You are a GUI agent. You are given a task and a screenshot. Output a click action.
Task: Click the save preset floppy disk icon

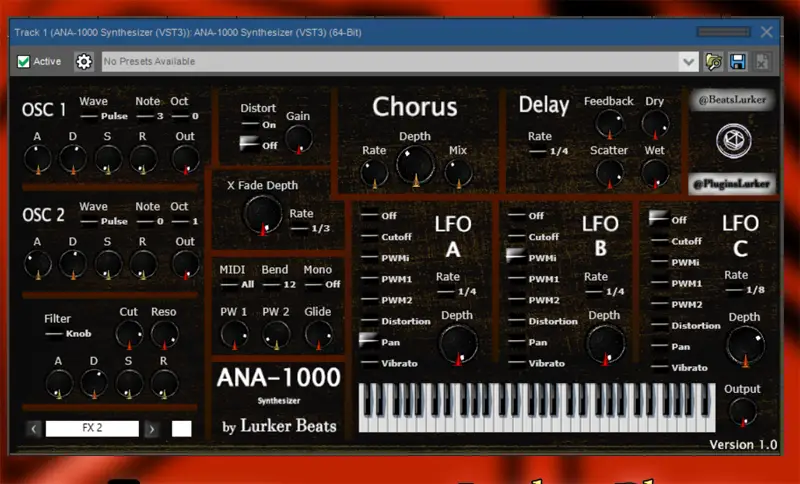tap(737, 62)
